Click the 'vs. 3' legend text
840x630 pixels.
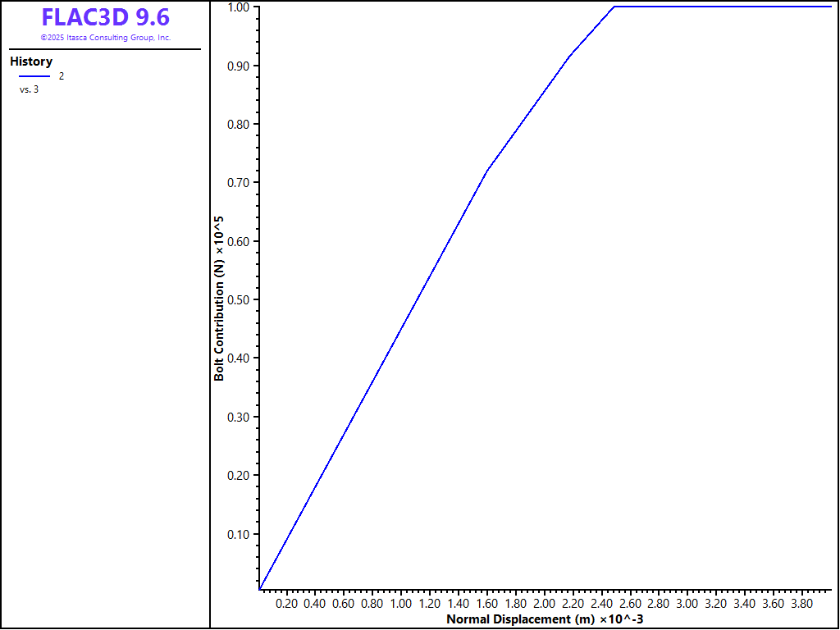coord(29,89)
